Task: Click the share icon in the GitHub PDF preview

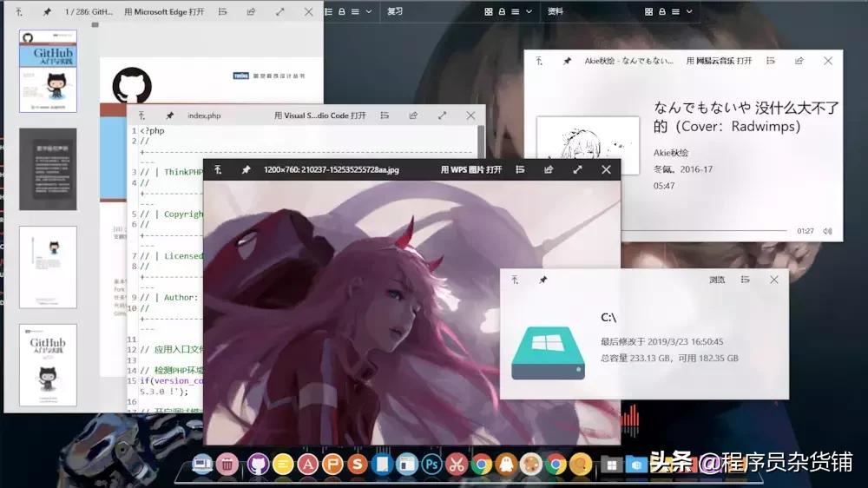Action: 252,11
